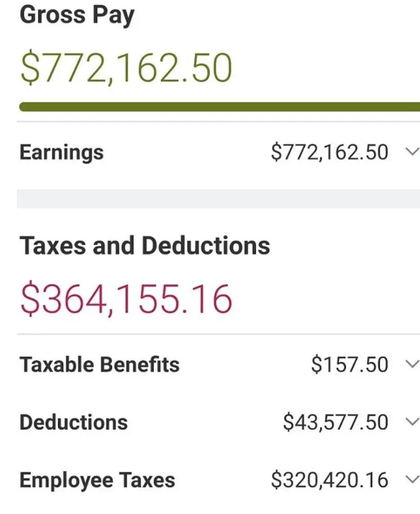
Task: Click the red $364,155.16 total
Action: 126,299
